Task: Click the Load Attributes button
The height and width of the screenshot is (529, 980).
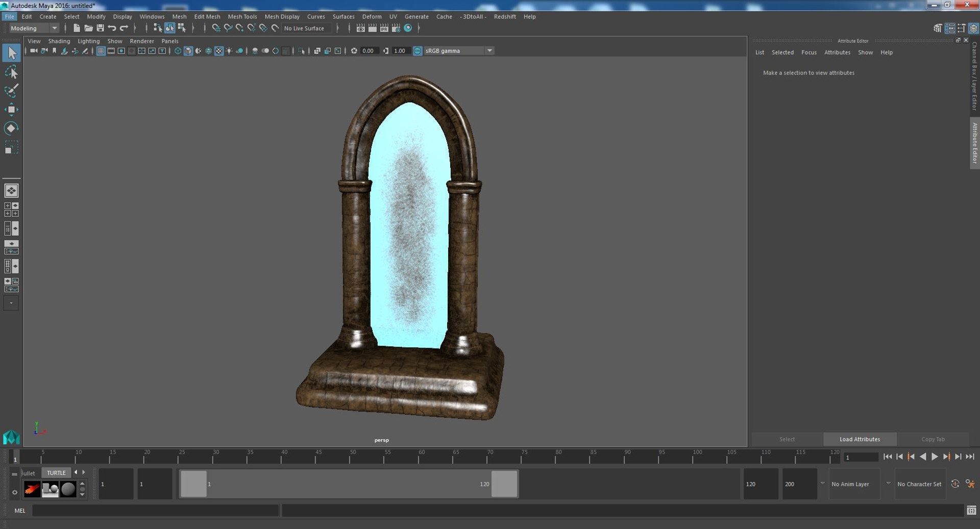Action: click(860, 439)
